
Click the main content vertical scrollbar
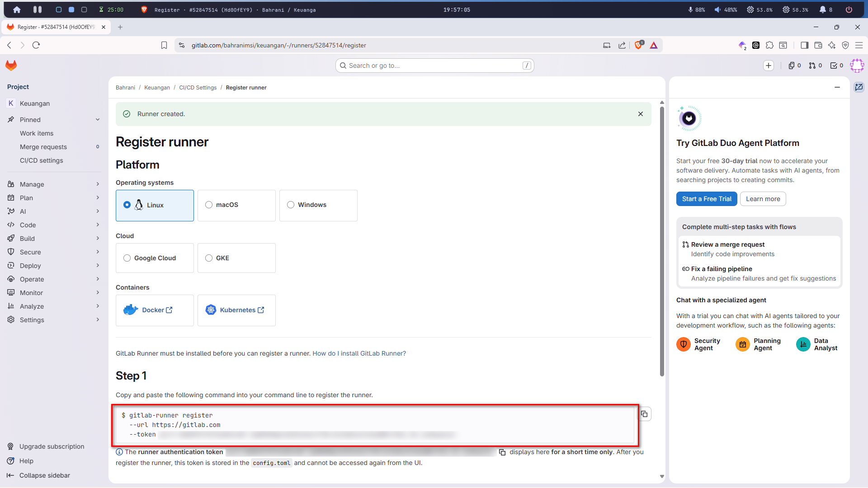tap(662, 241)
